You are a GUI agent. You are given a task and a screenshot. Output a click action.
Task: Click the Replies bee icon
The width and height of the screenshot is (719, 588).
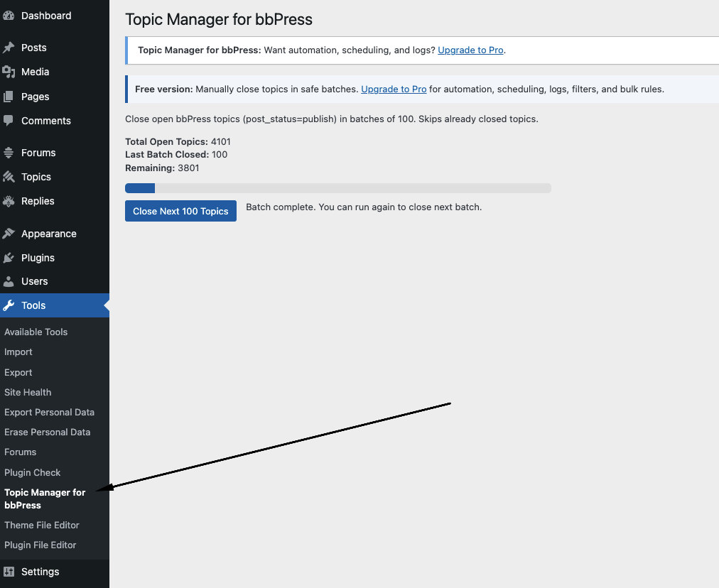tap(9, 201)
